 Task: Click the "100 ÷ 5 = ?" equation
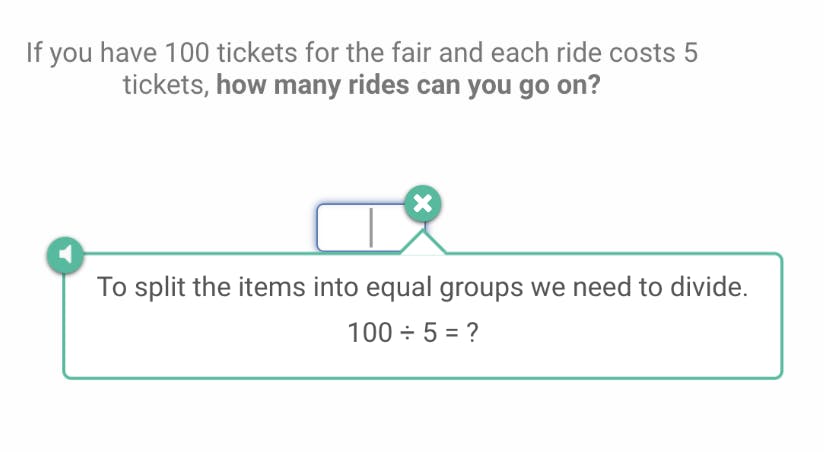[x=411, y=333]
